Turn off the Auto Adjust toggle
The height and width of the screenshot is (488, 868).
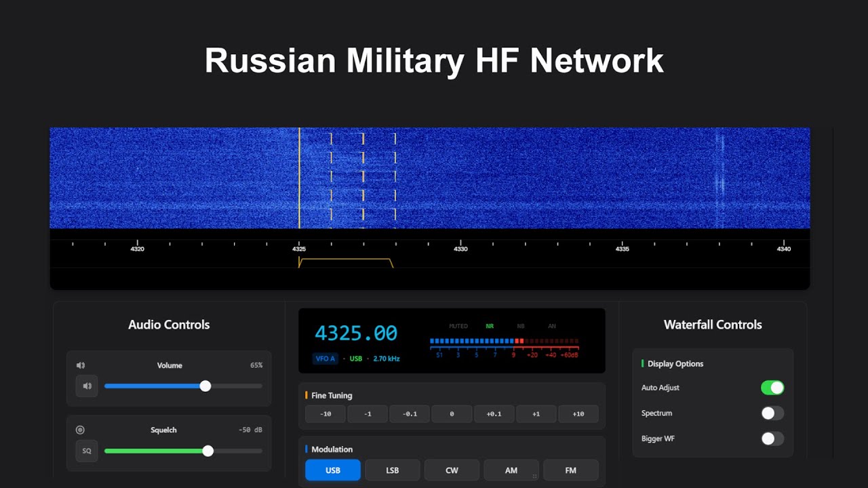[x=772, y=388]
